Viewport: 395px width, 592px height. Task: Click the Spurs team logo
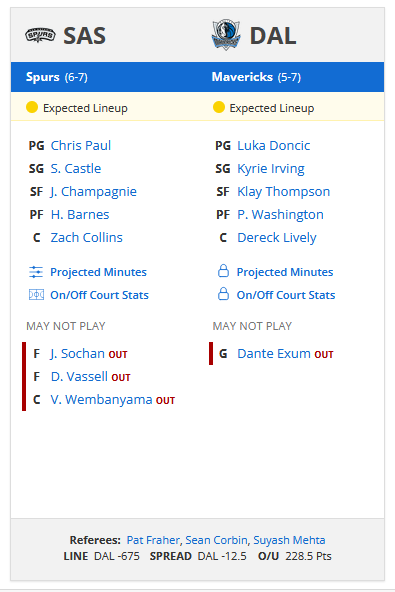pos(40,35)
